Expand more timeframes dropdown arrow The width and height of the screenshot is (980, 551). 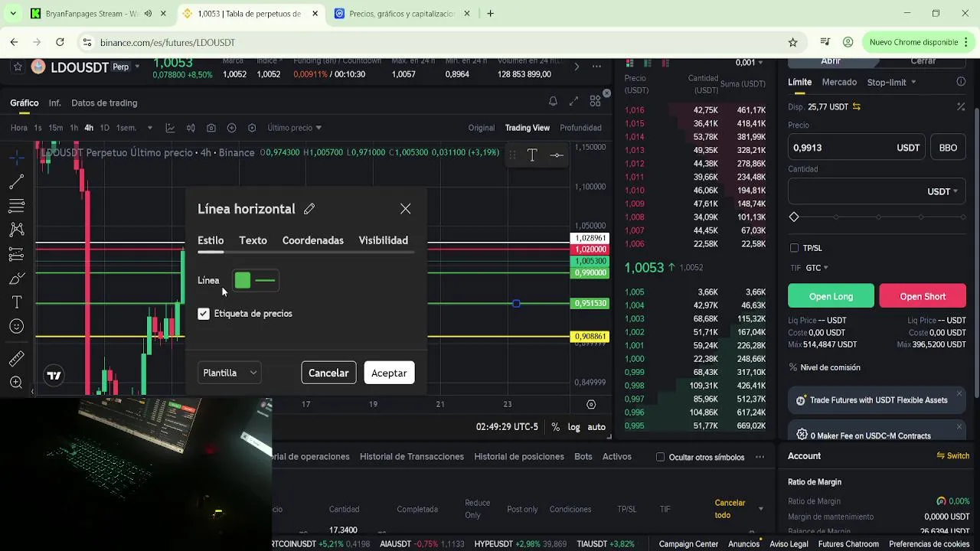(x=150, y=128)
